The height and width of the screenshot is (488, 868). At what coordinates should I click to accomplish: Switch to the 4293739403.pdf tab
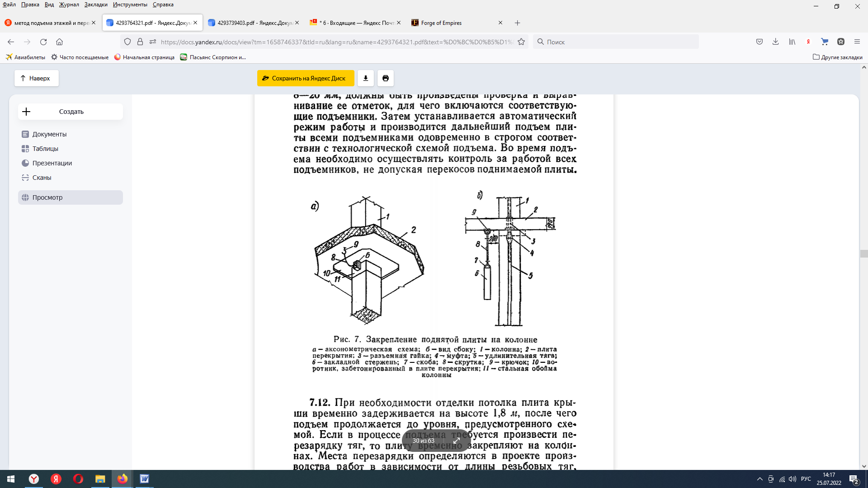click(x=250, y=23)
